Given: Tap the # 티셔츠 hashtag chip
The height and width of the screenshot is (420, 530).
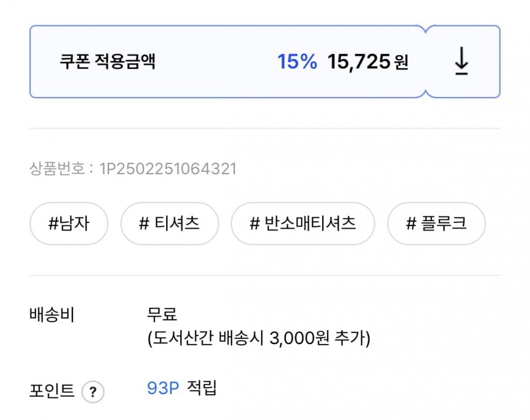Looking at the screenshot, I should (169, 224).
